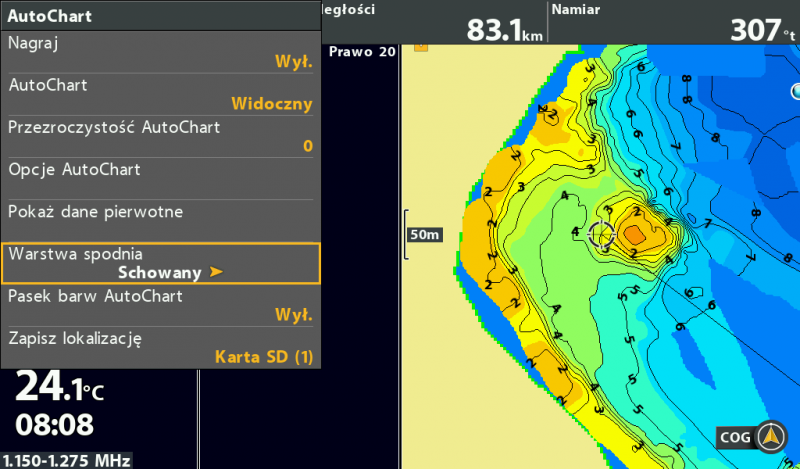The width and height of the screenshot is (800, 469).
Task: Click arrow next to Schowany
Action: point(216,272)
